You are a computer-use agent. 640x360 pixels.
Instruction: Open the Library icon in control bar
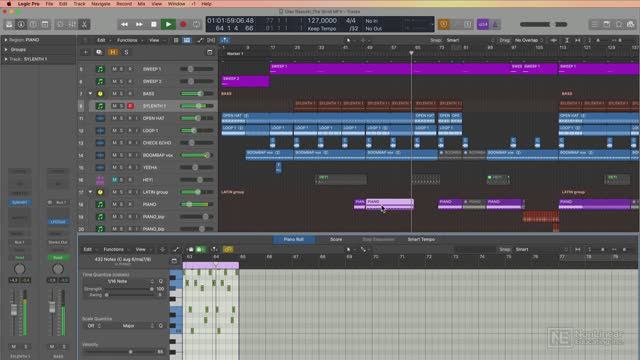click(9, 24)
